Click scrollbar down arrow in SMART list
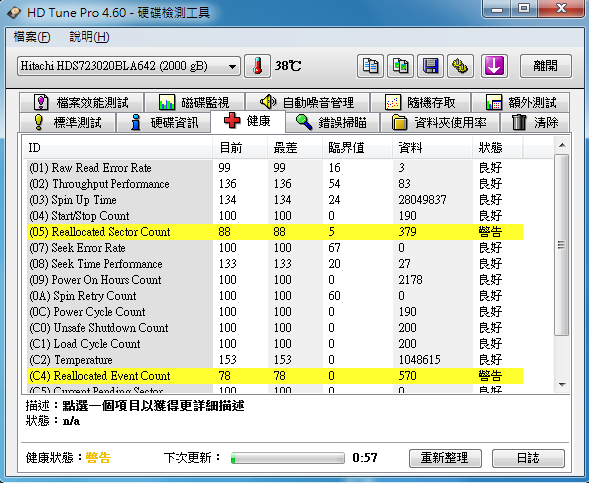This screenshot has width=589, height=483. (562, 385)
